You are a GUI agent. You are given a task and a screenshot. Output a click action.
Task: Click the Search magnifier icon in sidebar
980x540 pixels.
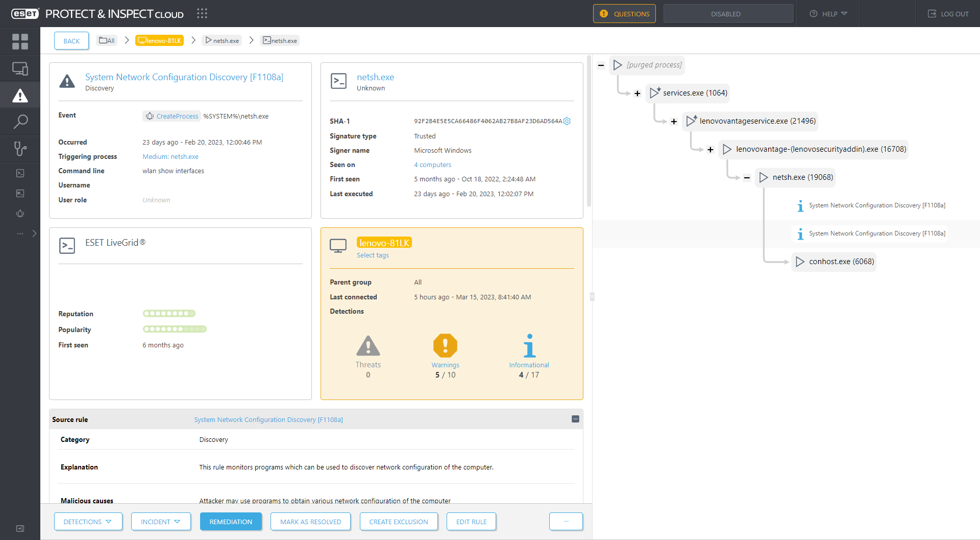20,122
